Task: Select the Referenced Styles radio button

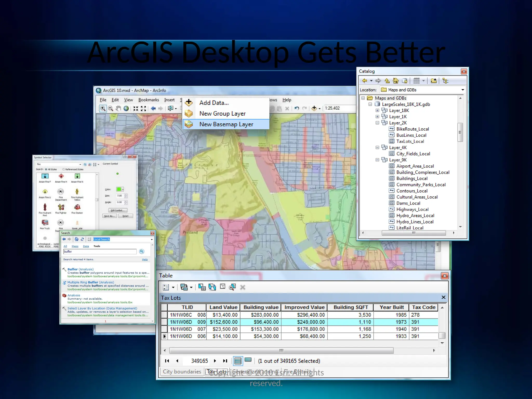Action: pyautogui.click(x=63, y=169)
